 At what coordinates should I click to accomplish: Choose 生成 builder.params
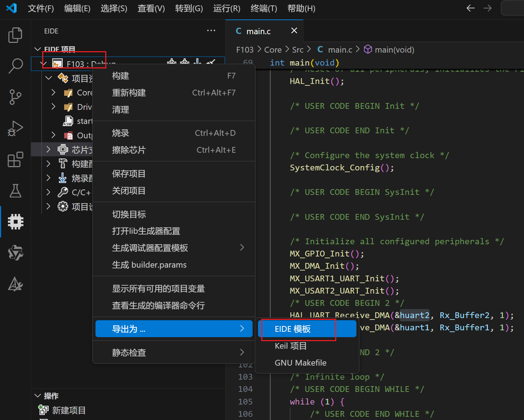pos(174,265)
